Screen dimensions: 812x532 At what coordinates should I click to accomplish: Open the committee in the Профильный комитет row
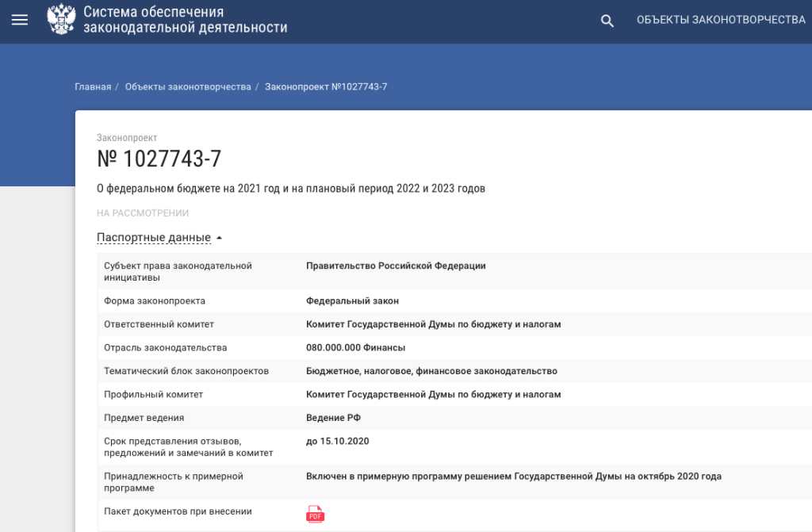tap(433, 395)
